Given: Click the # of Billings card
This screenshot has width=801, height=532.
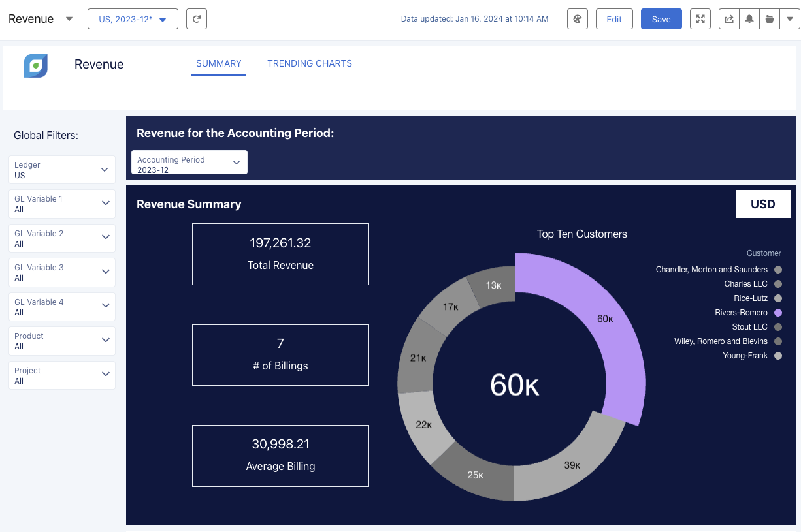Looking at the screenshot, I should pos(280,355).
